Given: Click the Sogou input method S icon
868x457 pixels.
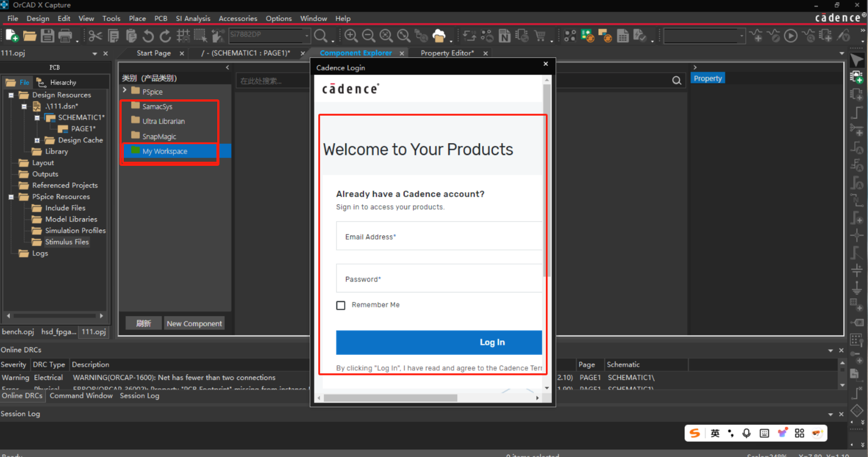Looking at the screenshot, I should pyautogui.click(x=695, y=433).
